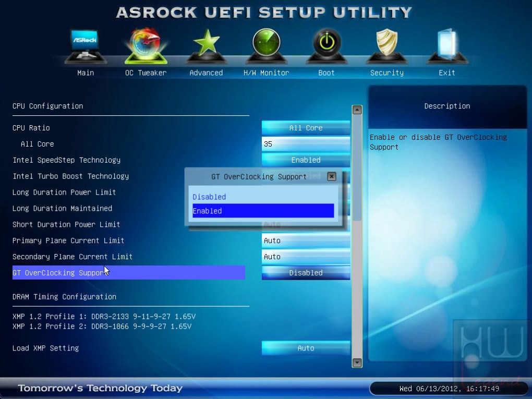Select Long Duration Maintained row

(x=62, y=208)
